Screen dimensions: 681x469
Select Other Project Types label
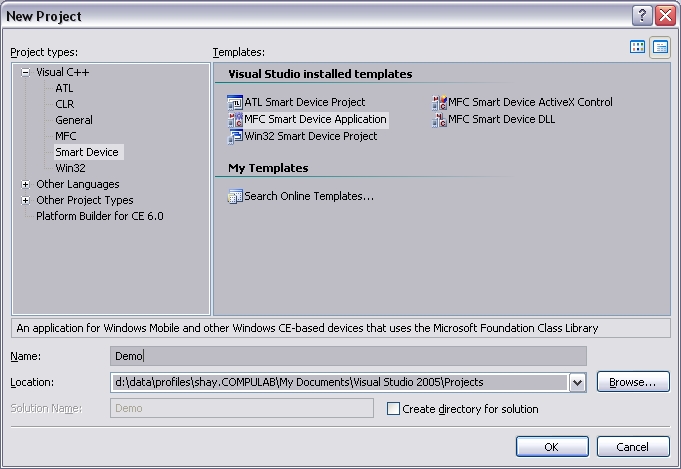click(x=85, y=201)
